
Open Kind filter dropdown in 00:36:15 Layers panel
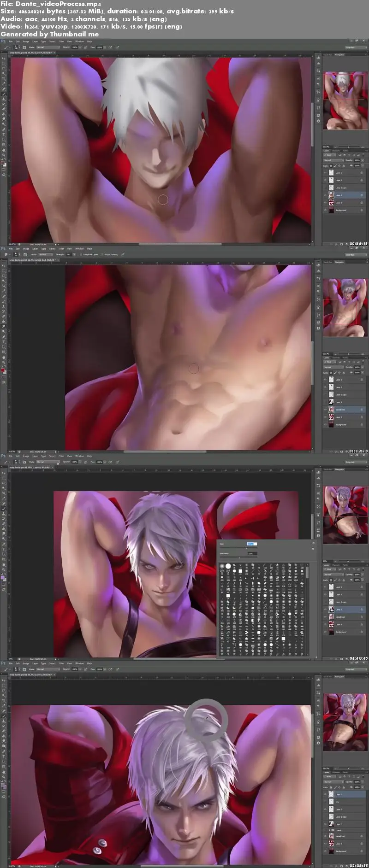point(330,155)
